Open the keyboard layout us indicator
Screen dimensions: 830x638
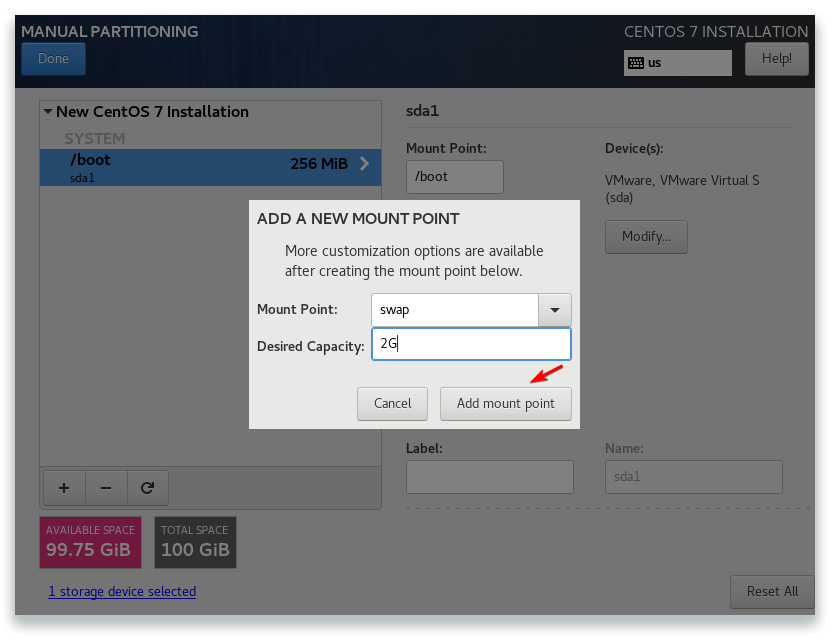click(x=678, y=63)
